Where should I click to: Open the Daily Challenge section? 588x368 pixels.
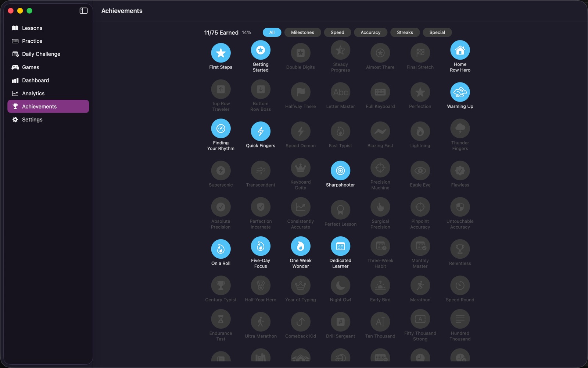pyautogui.click(x=48, y=54)
